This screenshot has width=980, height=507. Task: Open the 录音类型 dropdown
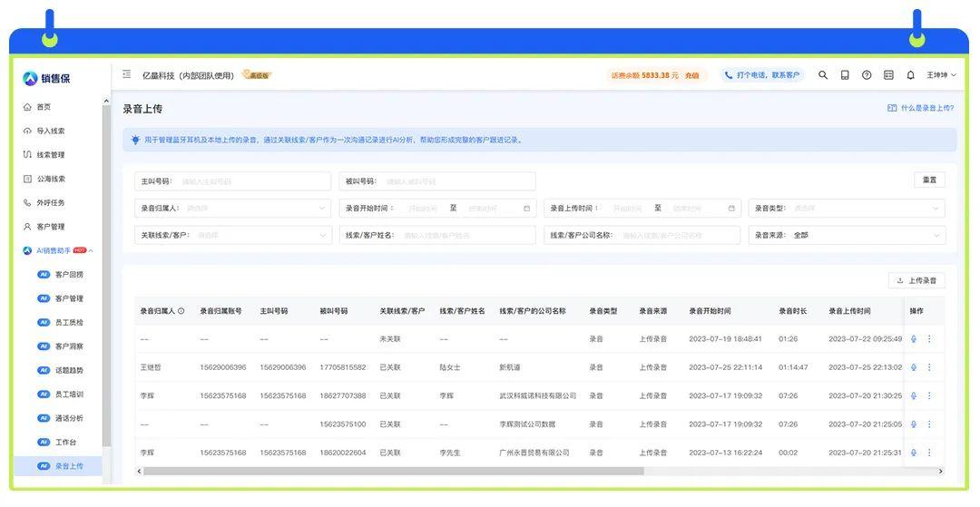click(847, 208)
